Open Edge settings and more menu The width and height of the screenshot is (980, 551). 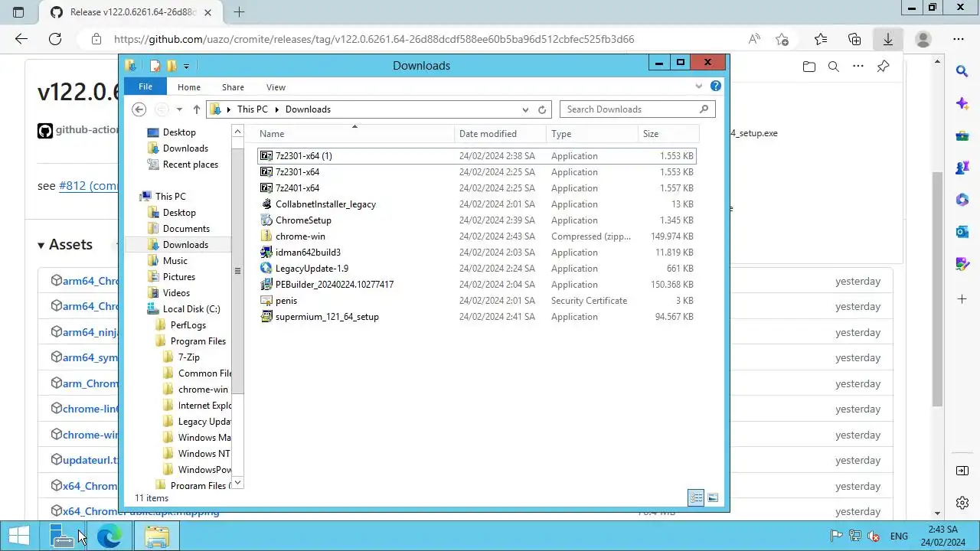click(959, 39)
